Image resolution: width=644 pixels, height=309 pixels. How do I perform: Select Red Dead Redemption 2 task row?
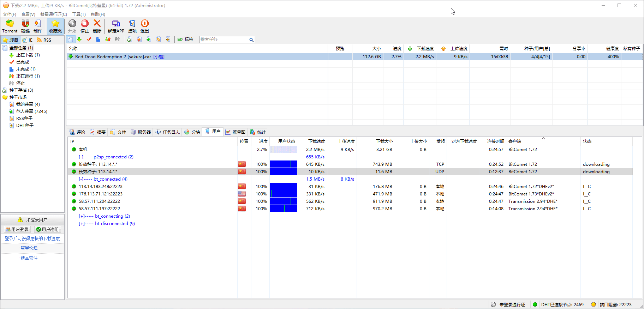pyautogui.click(x=354, y=57)
